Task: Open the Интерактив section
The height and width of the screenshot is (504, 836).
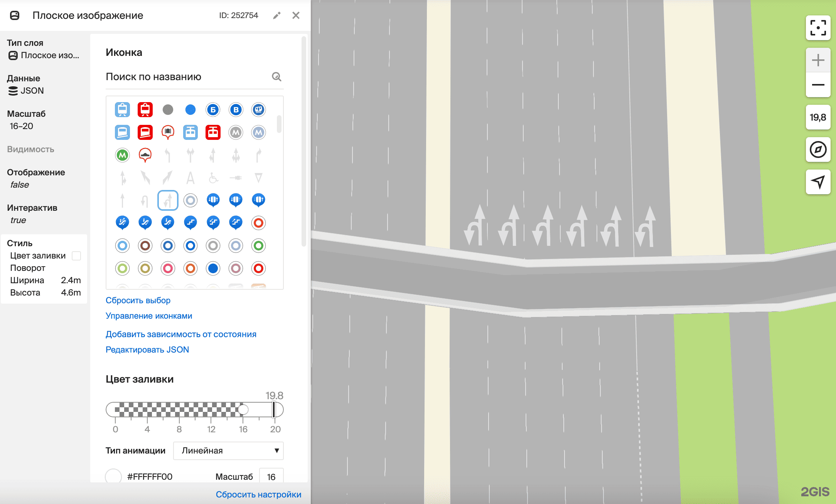Action: (x=32, y=214)
